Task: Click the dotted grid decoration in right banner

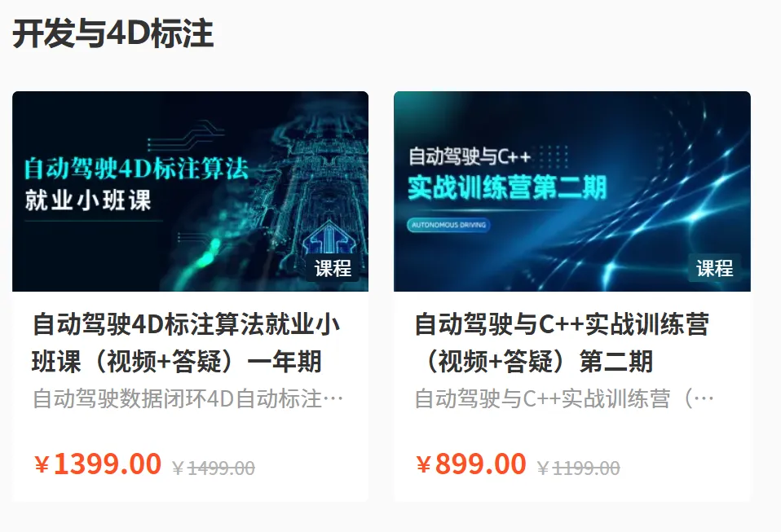Action: pos(554,156)
